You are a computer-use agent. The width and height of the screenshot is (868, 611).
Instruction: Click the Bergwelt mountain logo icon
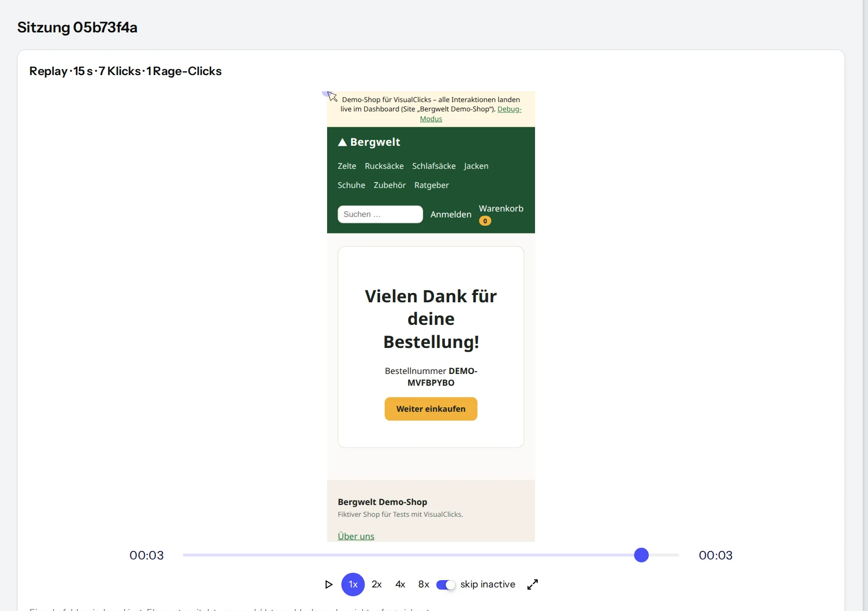[342, 142]
